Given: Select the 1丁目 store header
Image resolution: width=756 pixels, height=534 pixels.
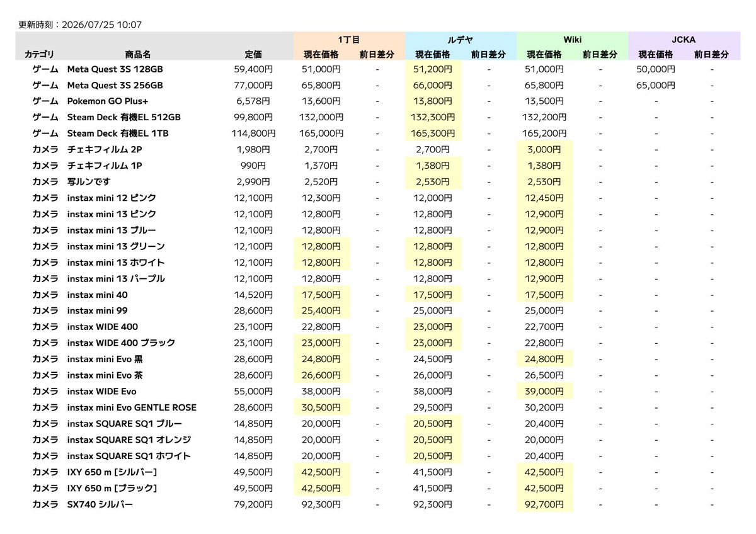Looking at the screenshot, I should pos(349,40).
